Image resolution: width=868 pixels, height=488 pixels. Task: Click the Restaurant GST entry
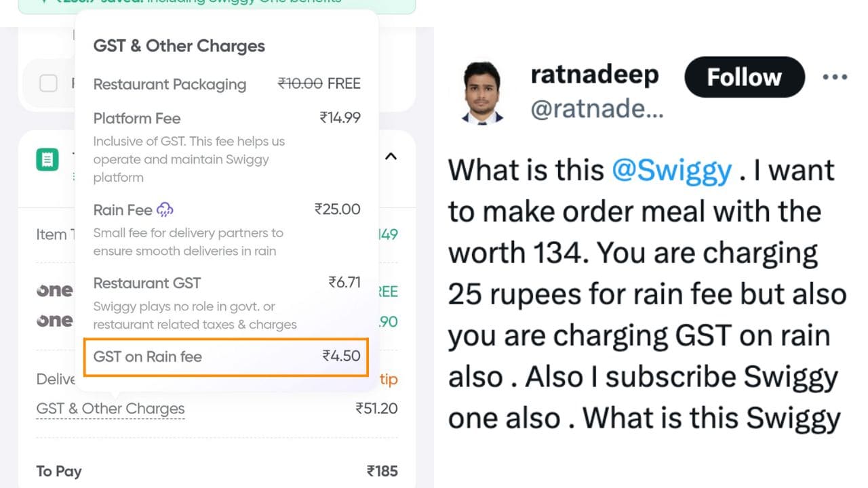pos(226,283)
